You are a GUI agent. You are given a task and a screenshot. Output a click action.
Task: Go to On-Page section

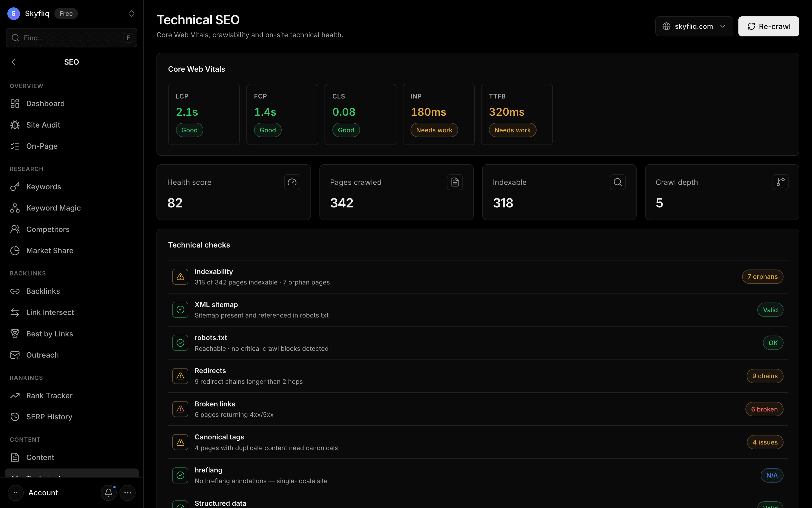(71, 146)
